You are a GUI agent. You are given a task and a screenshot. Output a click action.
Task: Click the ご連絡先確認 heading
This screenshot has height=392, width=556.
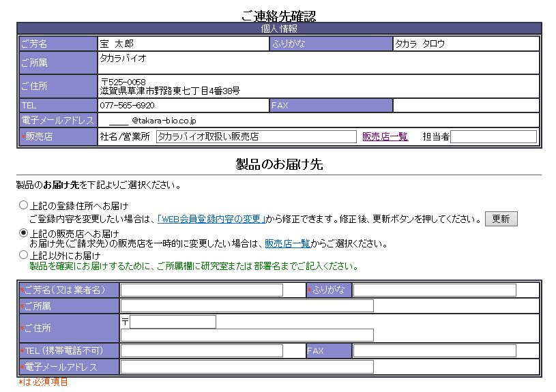coord(279,15)
